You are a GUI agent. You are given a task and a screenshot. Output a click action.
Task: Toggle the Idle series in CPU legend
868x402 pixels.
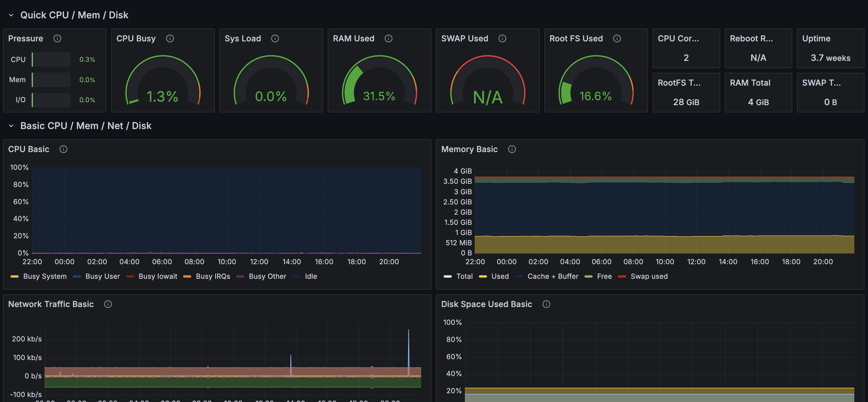[x=311, y=276]
